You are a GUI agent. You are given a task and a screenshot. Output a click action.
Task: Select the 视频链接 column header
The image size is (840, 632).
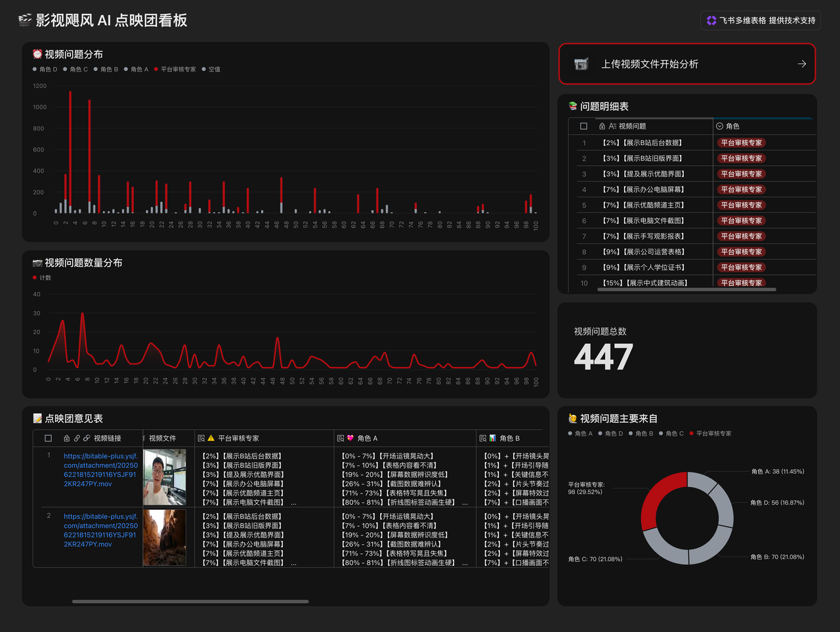click(107, 438)
